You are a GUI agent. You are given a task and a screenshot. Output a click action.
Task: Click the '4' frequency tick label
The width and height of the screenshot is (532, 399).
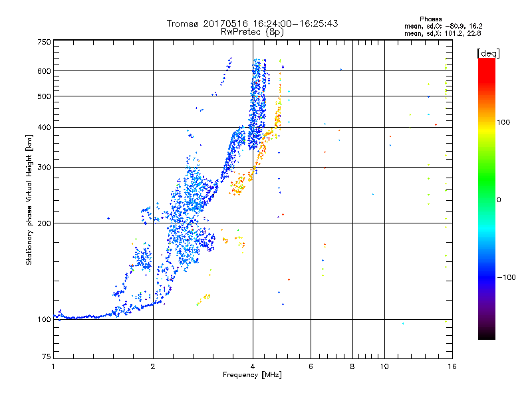[x=253, y=366]
